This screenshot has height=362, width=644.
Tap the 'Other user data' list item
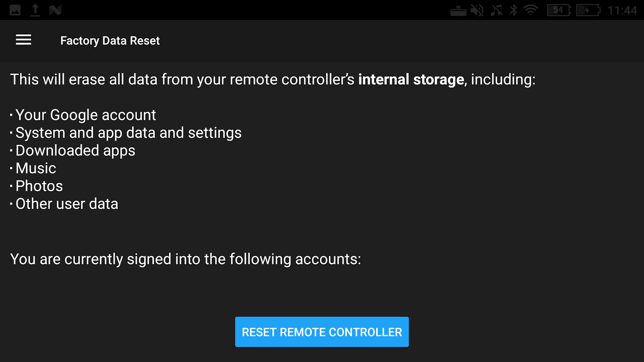tap(66, 204)
